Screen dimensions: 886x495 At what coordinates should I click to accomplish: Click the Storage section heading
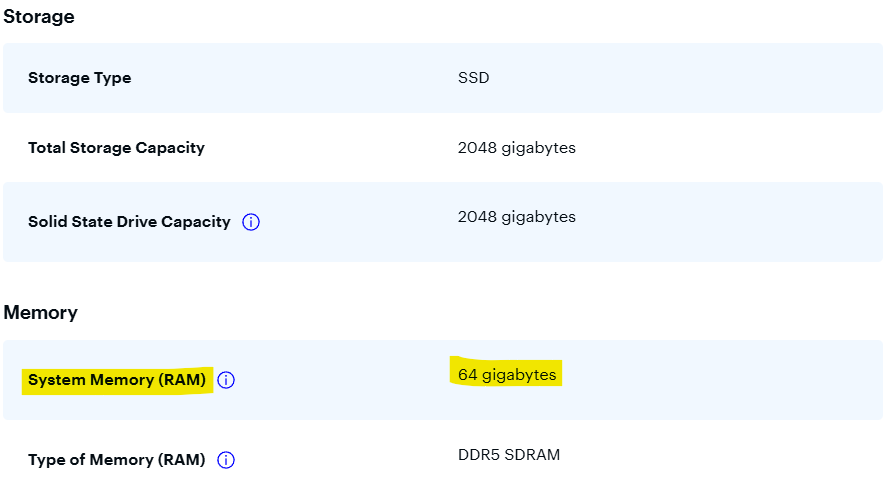(x=39, y=17)
